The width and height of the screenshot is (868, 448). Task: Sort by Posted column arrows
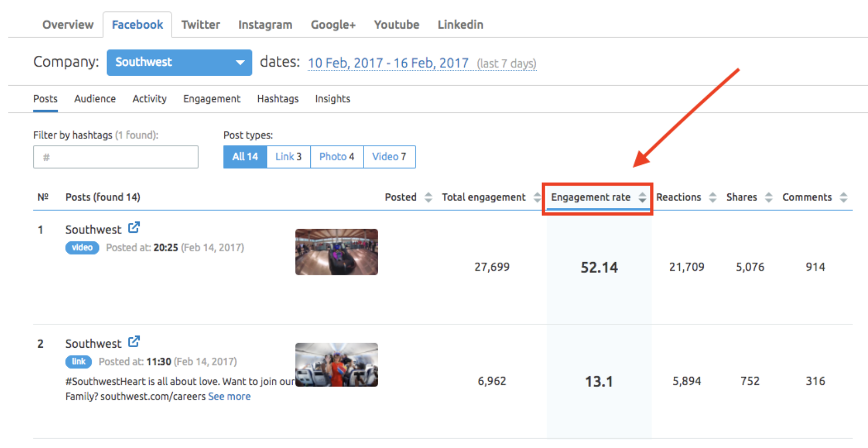[x=428, y=197]
